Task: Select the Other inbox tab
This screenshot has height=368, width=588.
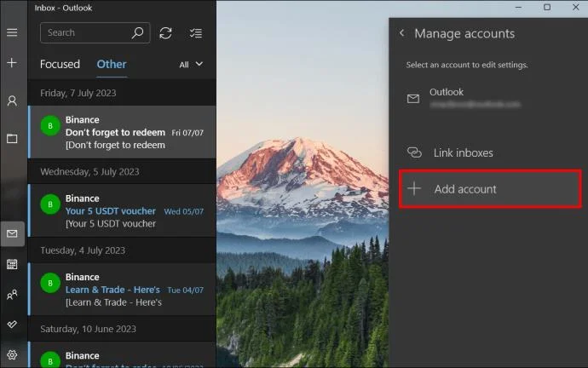Action: click(112, 64)
